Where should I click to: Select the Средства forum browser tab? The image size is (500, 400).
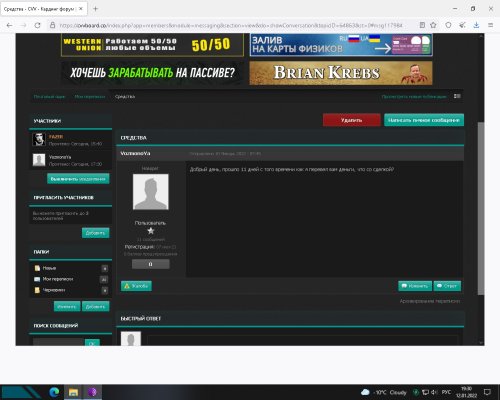click(43, 9)
